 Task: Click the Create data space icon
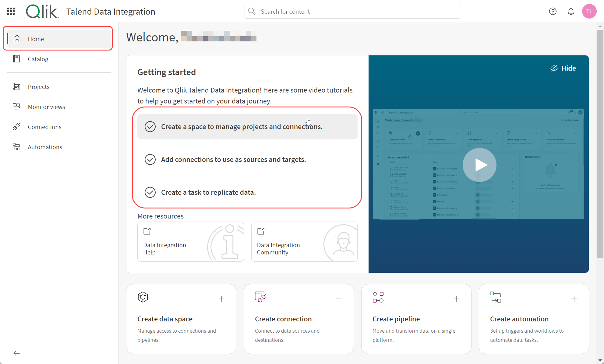click(x=142, y=297)
